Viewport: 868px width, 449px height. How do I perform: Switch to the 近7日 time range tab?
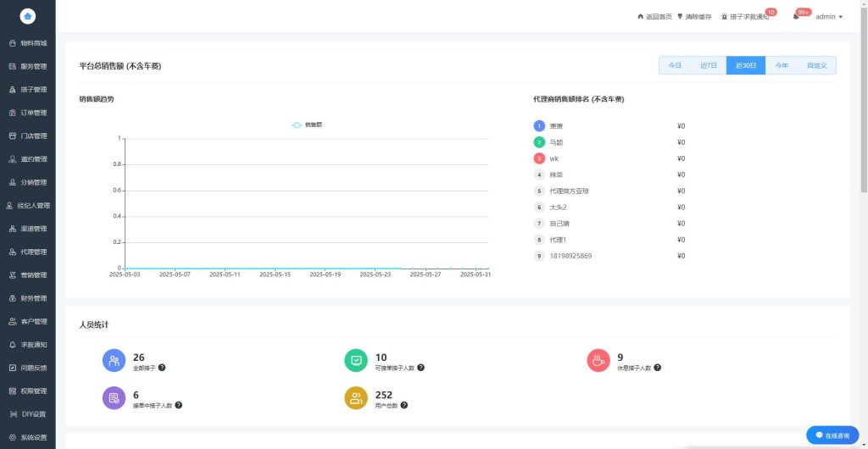709,65
